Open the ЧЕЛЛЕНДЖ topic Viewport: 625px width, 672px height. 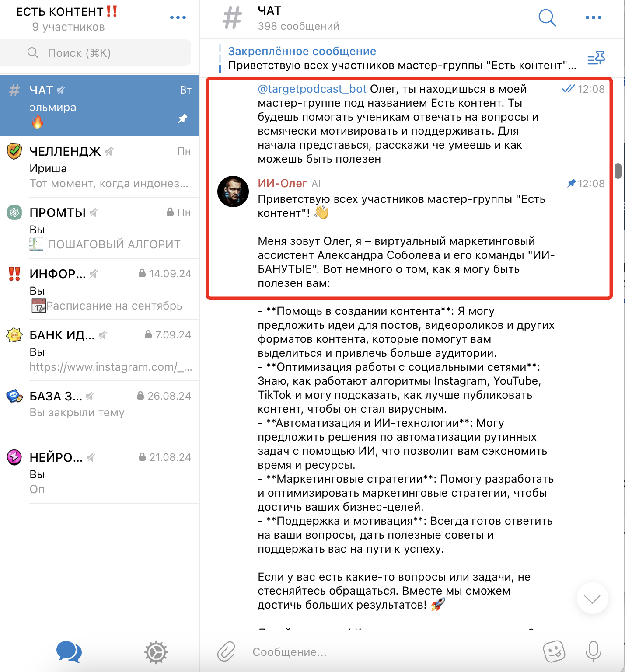100,167
